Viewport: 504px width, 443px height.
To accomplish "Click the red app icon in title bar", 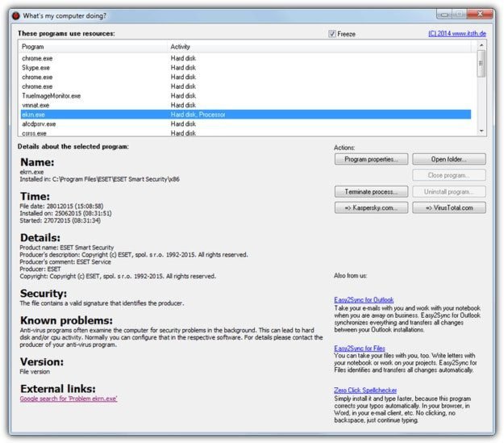I will point(14,15).
